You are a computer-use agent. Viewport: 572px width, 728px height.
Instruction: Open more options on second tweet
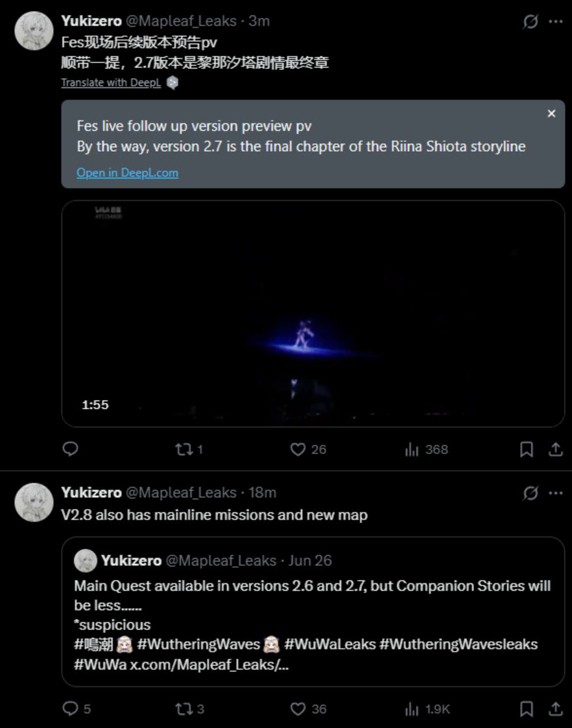[556, 493]
